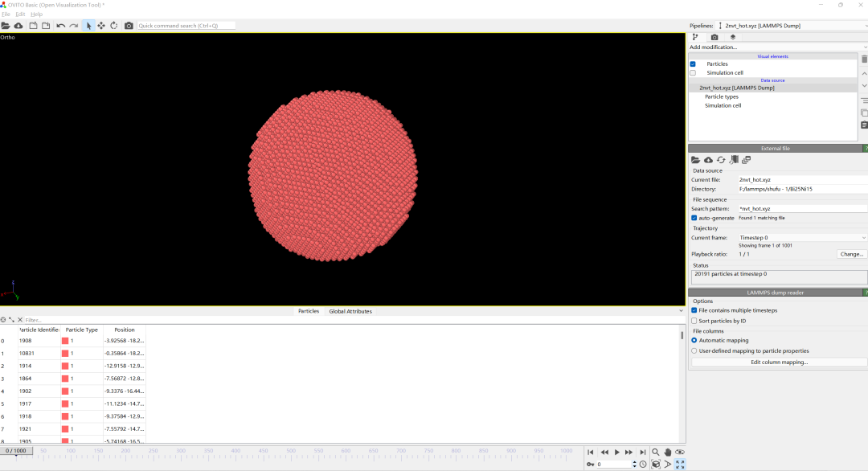The height and width of the screenshot is (471, 868).
Task: Enable the Simulation cell visual element checkbox
Action: pyautogui.click(x=693, y=72)
